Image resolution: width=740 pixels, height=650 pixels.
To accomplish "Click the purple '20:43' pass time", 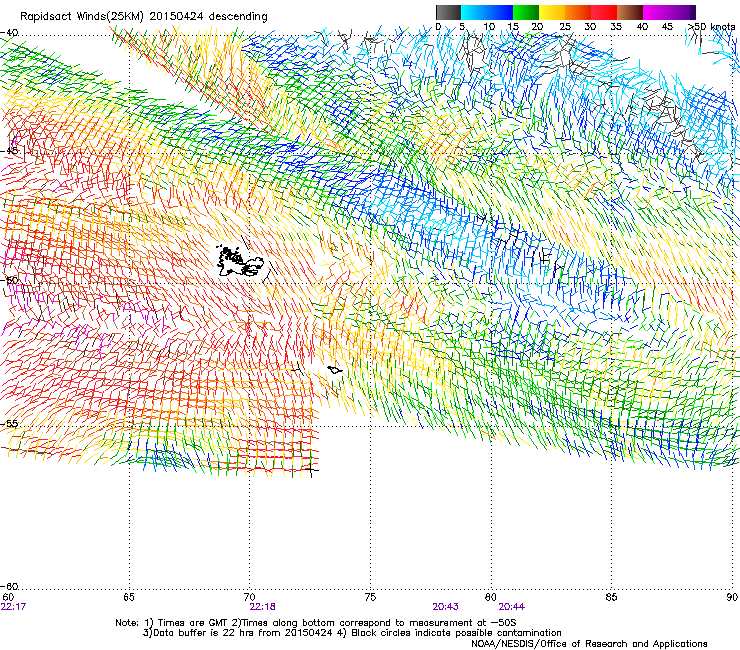I will 445,607.
